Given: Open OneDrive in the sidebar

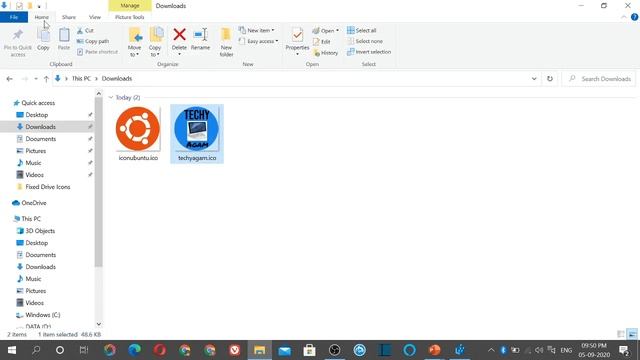Looking at the screenshot, I should [x=33, y=203].
